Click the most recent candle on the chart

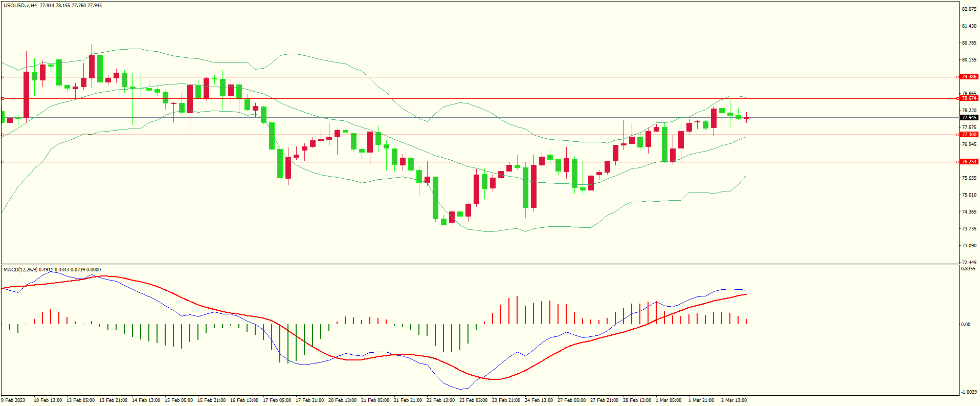click(x=747, y=118)
